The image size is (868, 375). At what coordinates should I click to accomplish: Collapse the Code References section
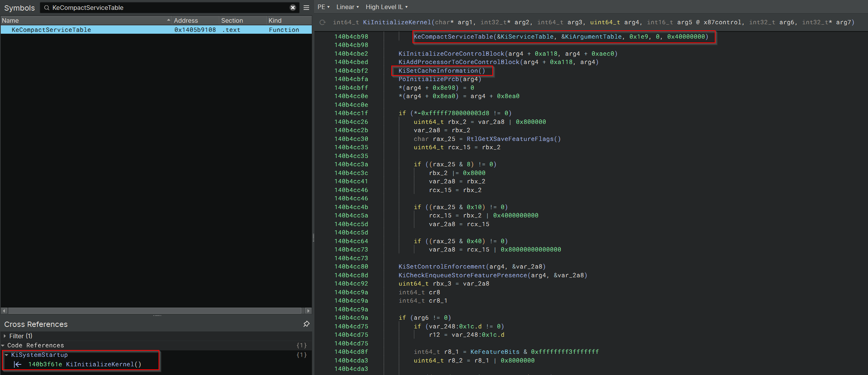(3, 345)
